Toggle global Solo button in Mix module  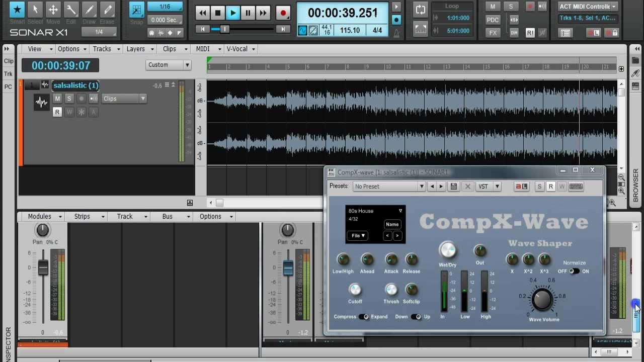coord(511,7)
